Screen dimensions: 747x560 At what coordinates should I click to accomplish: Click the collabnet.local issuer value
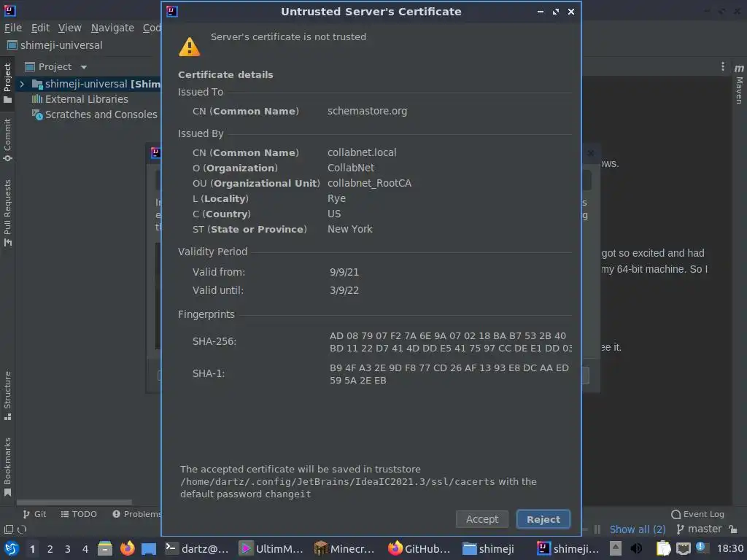click(x=362, y=152)
